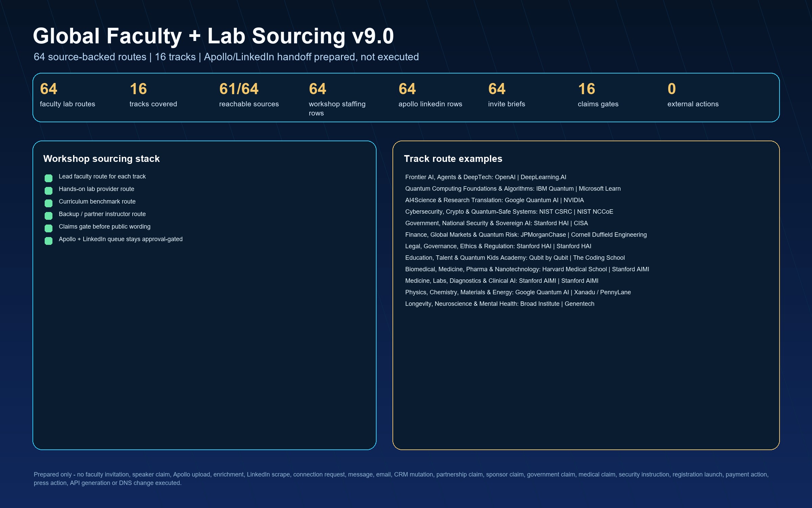Click the 64 value above "invite briefs"

coord(497,89)
